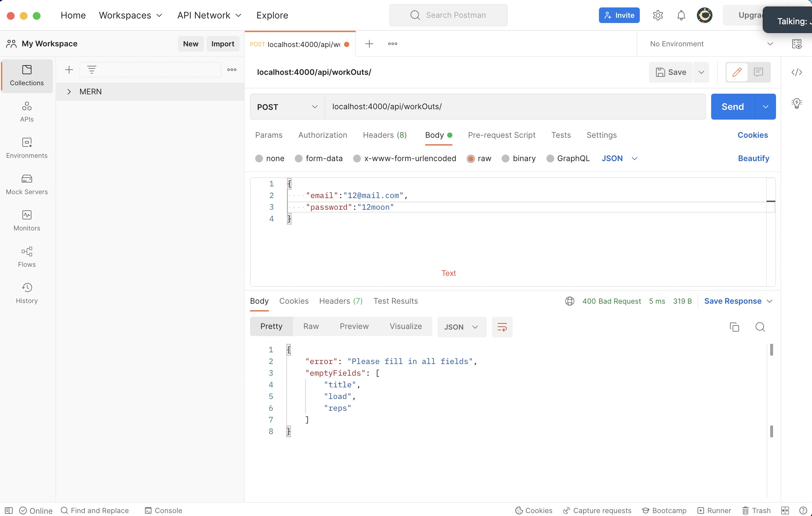This screenshot has width=812, height=516.
Task: Focus the Search Postman box
Action: pos(448,15)
